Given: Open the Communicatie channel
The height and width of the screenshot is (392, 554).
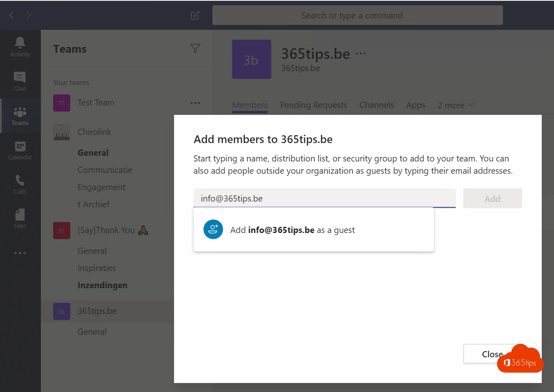Looking at the screenshot, I should 105,170.
